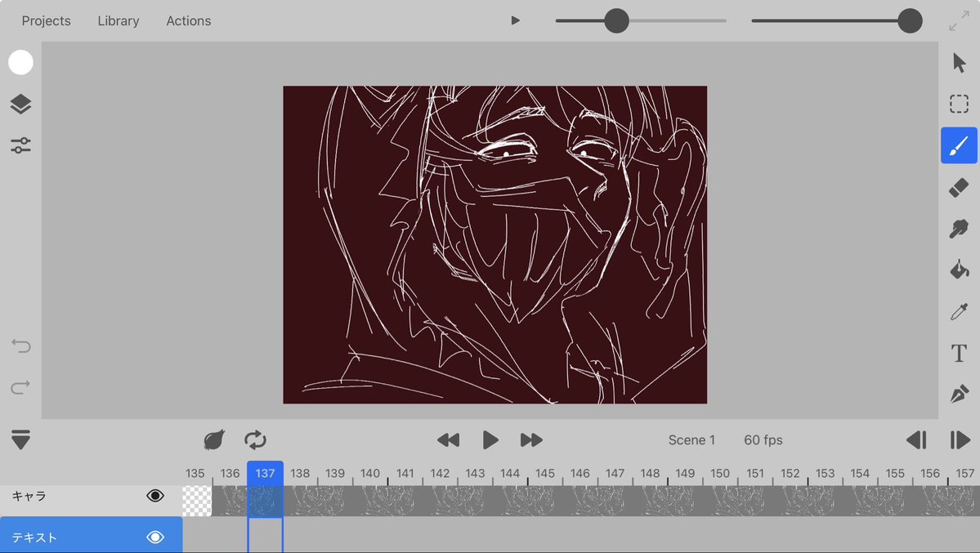Image resolution: width=980 pixels, height=553 pixels.
Task: Jump to frame 145 on timeline ruler
Action: point(545,473)
